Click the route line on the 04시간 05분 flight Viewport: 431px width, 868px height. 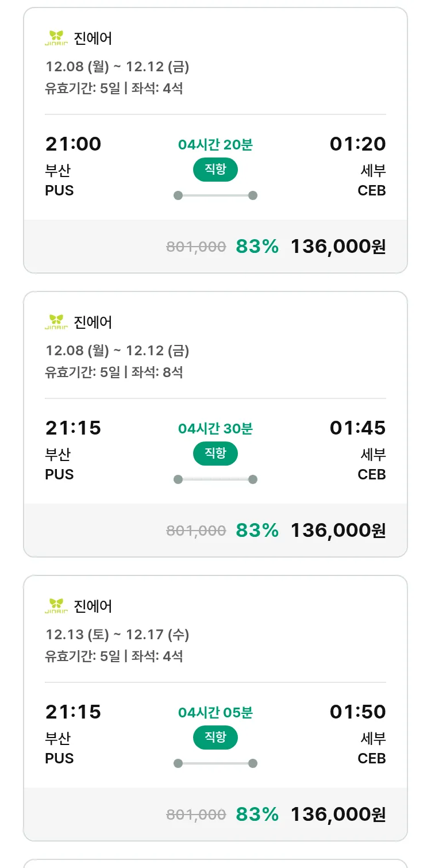[x=215, y=763]
